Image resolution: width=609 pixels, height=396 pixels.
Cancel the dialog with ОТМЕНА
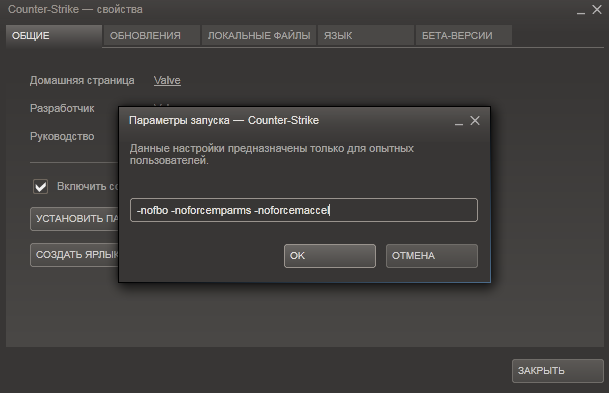coord(432,256)
